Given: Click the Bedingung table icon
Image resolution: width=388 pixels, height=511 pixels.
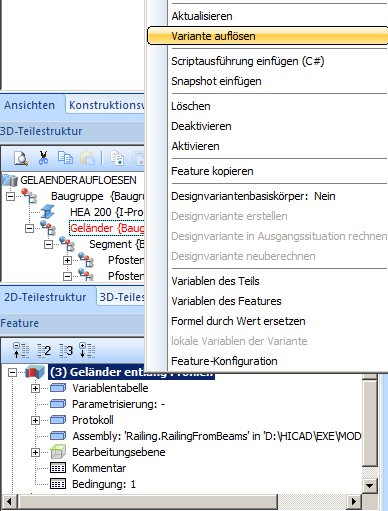Looking at the screenshot, I should click(58, 484).
